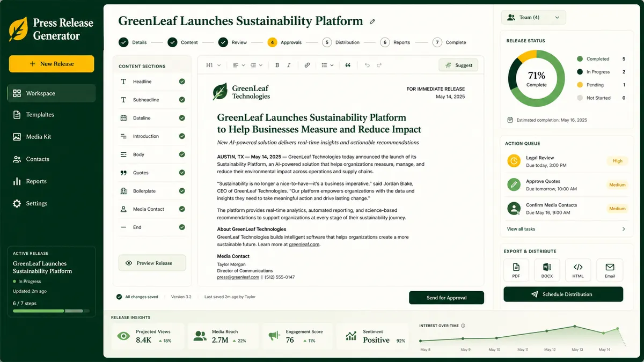Viewport: 644px width, 362px height.
Task: Click the Confirm Media Contacts person icon
Action: [514, 209]
